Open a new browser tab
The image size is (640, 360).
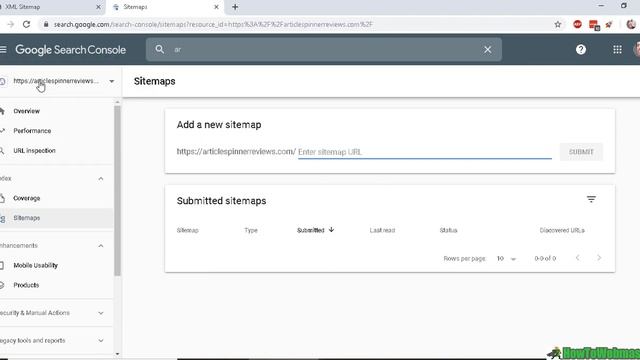[235, 7]
